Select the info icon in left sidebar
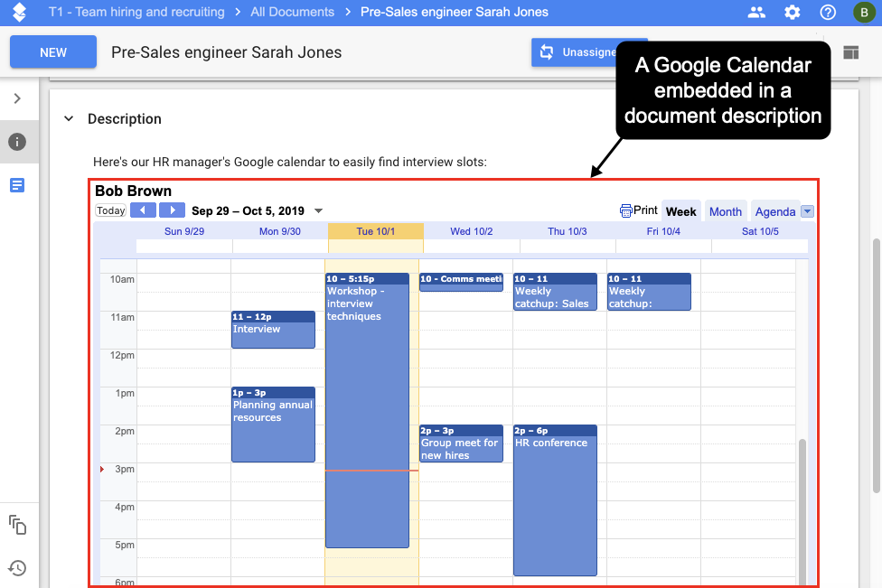The width and height of the screenshot is (882, 588). (x=17, y=142)
